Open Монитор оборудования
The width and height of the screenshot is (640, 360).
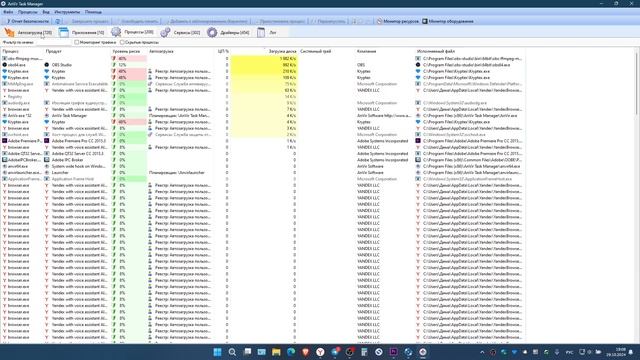(x=448, y=21)
